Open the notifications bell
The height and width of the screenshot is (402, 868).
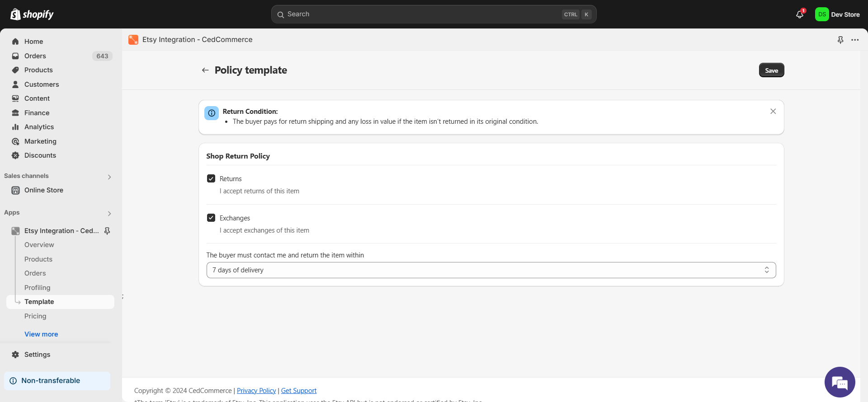(x=800, y=14)
